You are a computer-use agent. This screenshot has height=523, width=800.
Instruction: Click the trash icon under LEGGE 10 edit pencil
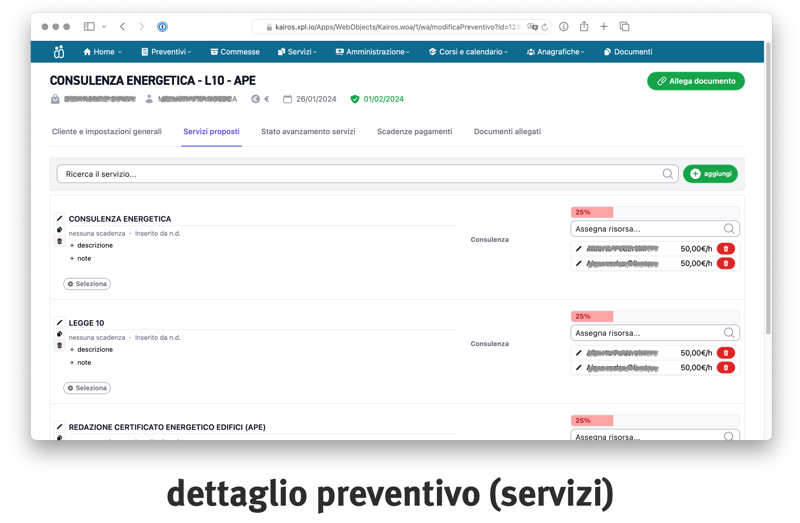(60, 346)
